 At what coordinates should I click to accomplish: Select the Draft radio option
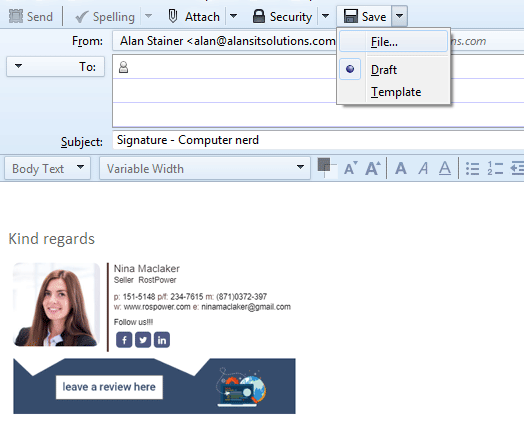coord(350,69)
